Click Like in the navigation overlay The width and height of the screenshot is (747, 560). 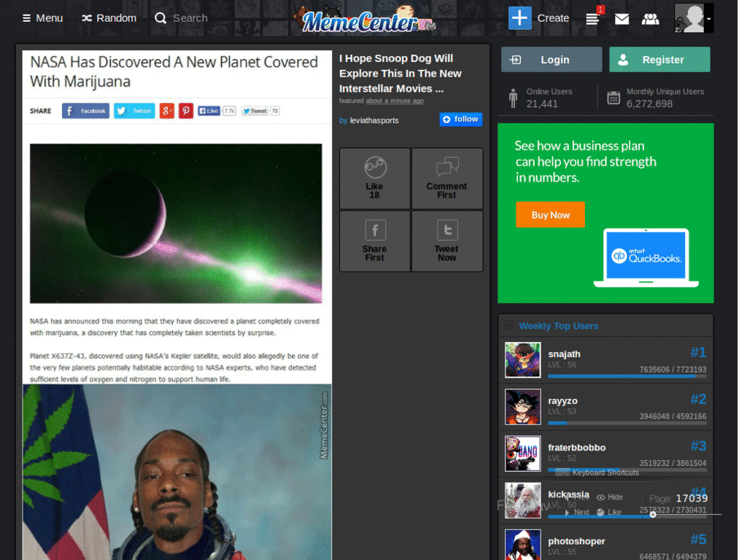609,513
